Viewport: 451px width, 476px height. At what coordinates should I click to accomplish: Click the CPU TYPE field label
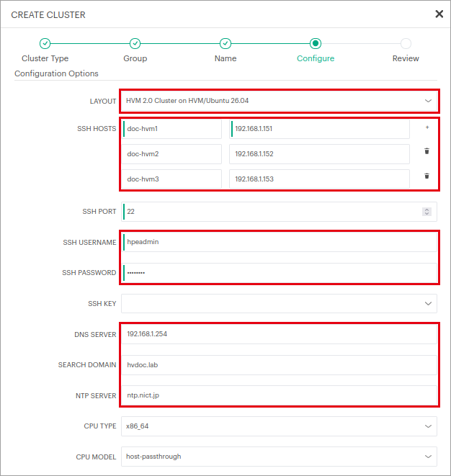(x=100, y=426)
